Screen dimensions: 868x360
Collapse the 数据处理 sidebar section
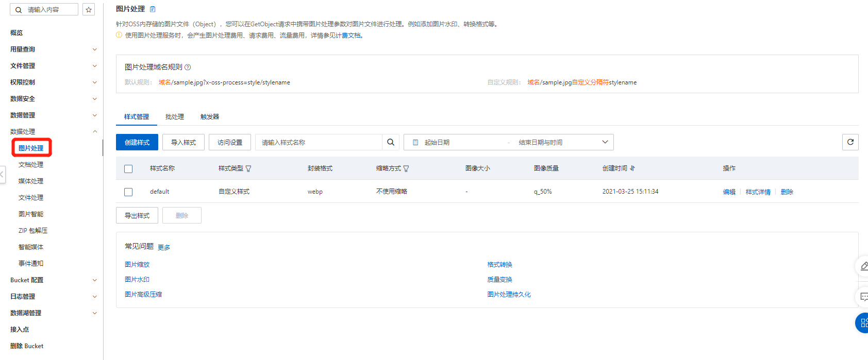coord(94,132)
